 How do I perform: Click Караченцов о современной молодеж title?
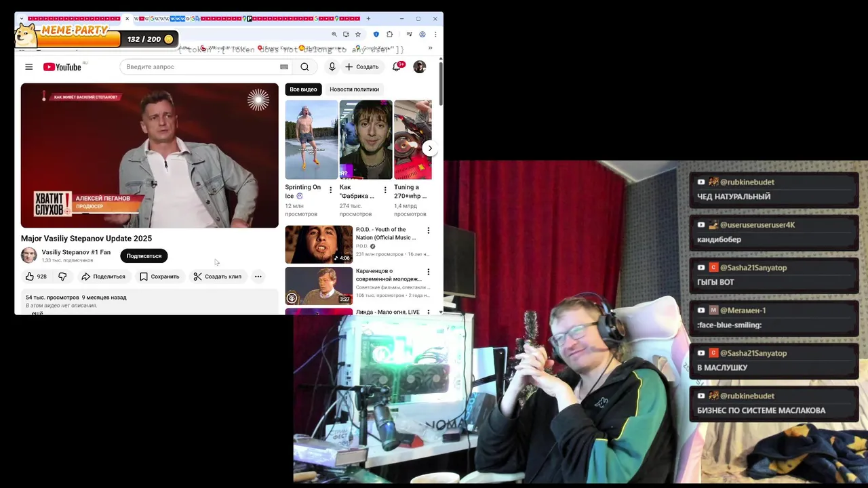pyautogui.click(x=389, y=274)
